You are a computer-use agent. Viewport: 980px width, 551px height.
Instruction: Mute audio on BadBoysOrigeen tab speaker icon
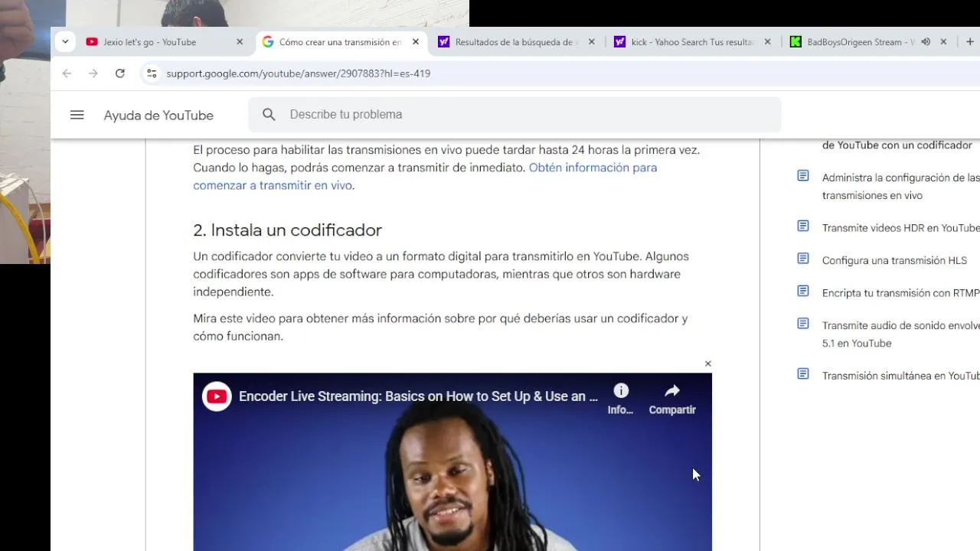(926, 42)
